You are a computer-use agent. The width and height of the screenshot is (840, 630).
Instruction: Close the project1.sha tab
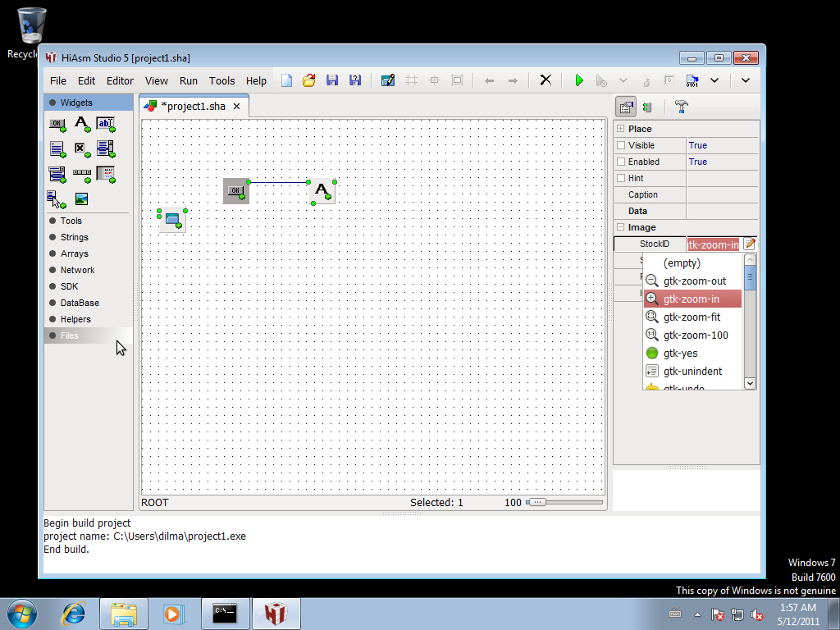click(236, 107)
